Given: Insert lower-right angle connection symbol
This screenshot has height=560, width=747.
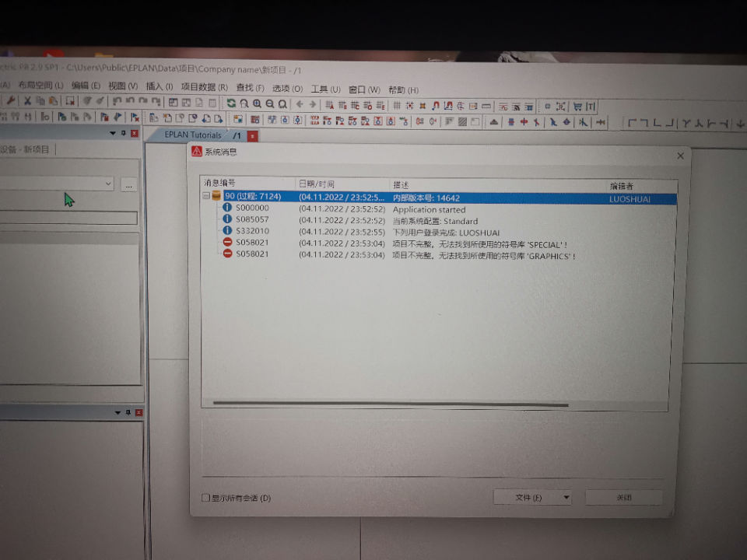Looking at the screenshot, I should pos(669,124).
